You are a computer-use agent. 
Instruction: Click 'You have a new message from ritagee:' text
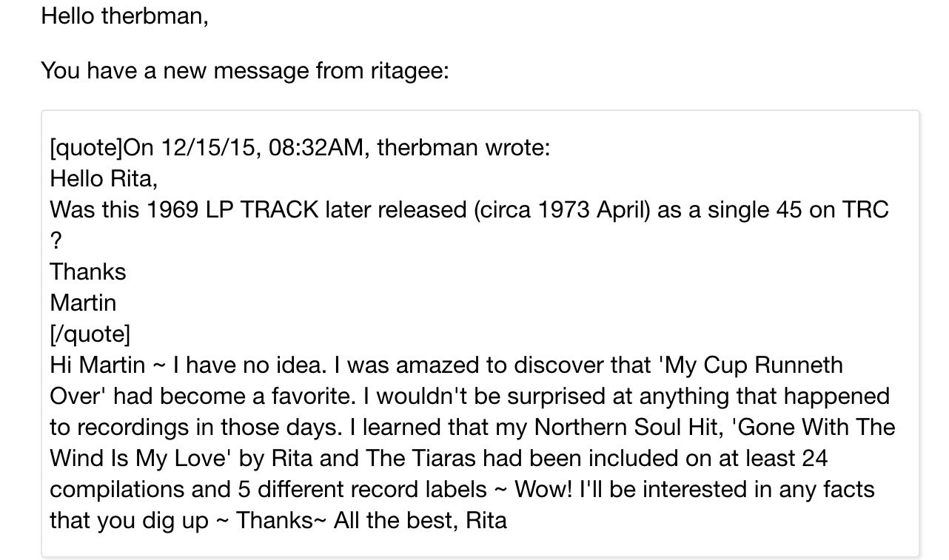(245, 71)
